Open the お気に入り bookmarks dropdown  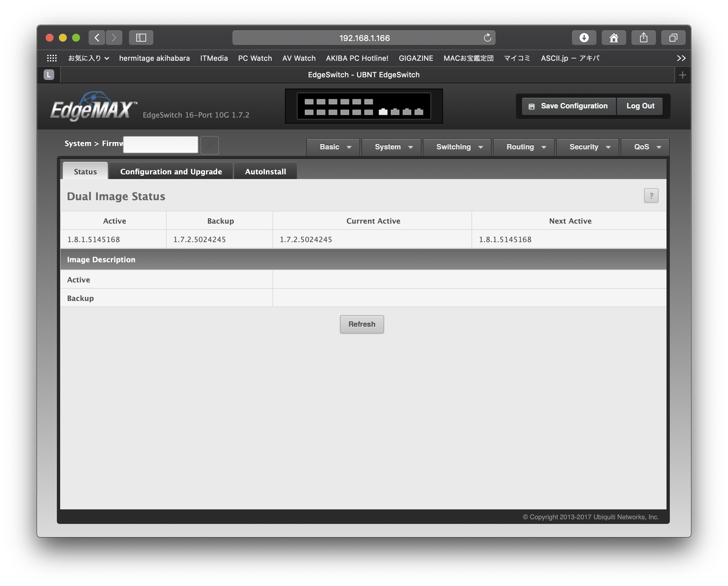pyautogui.click(x=89, y=58)
